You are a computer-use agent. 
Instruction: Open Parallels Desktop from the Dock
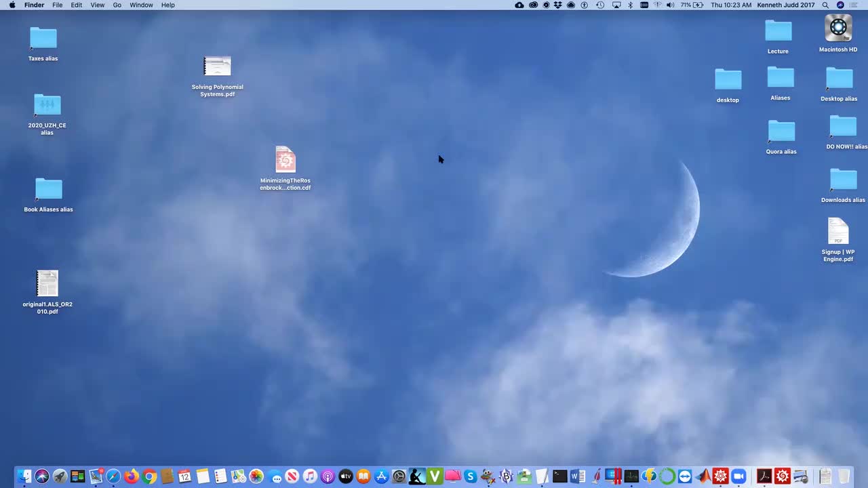613,476
